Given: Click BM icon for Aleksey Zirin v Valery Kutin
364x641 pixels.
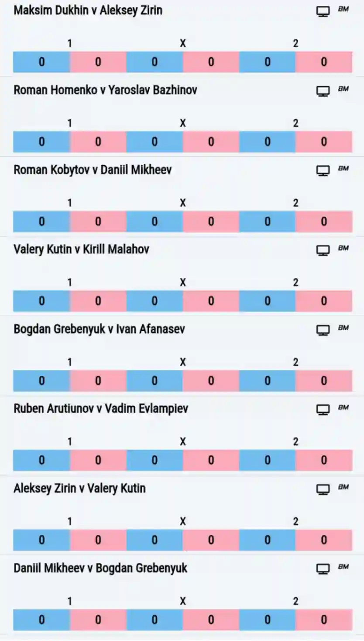Looking at the screenshot, I should pos(343,487).
